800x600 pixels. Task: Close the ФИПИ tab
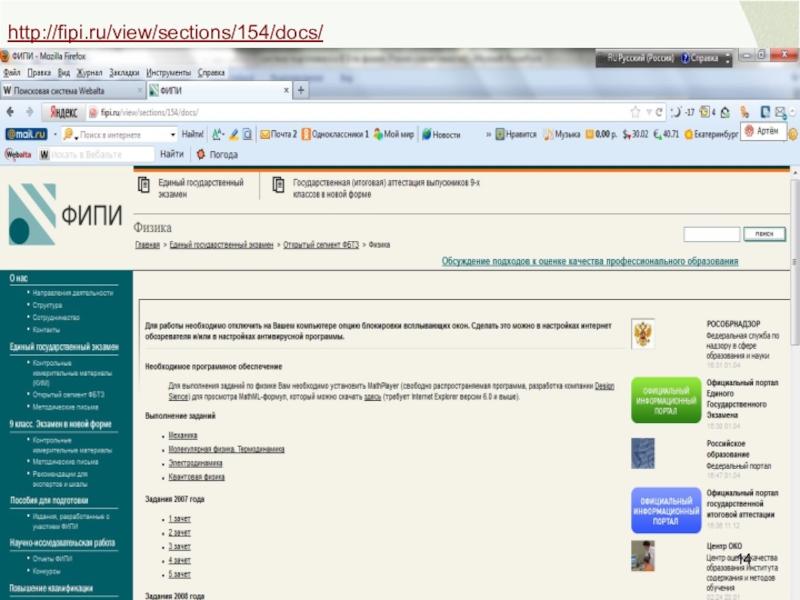point(286,90)
